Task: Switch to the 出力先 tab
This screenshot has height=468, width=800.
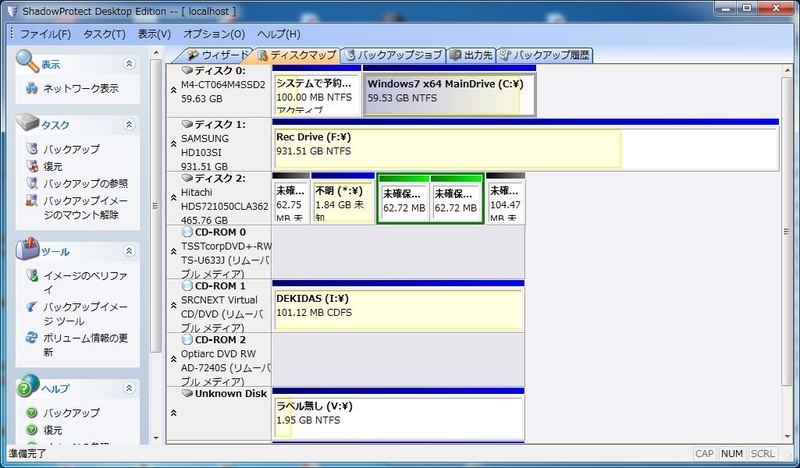Action: (472, 55)
